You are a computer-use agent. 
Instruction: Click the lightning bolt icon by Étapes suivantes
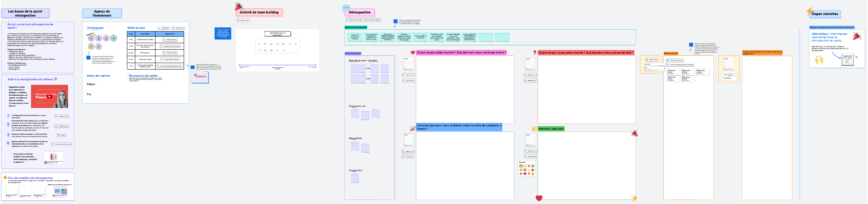click(809, 11)
